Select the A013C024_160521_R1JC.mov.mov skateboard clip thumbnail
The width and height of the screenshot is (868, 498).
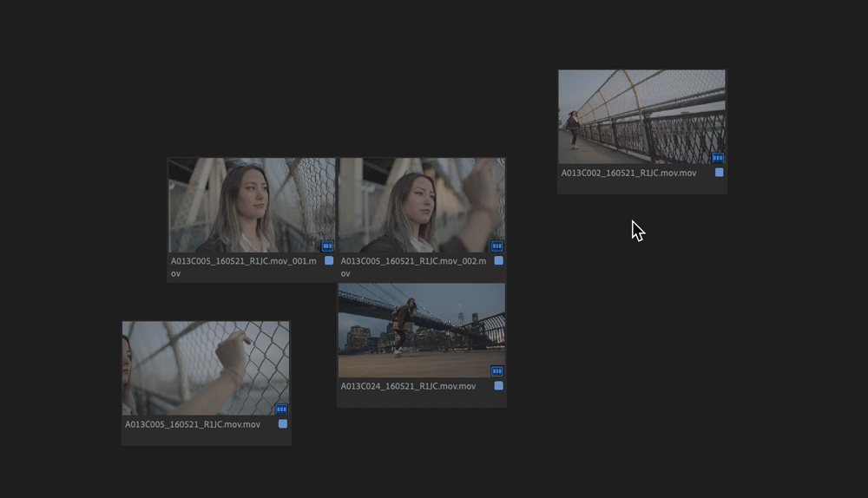click(421, 331)
